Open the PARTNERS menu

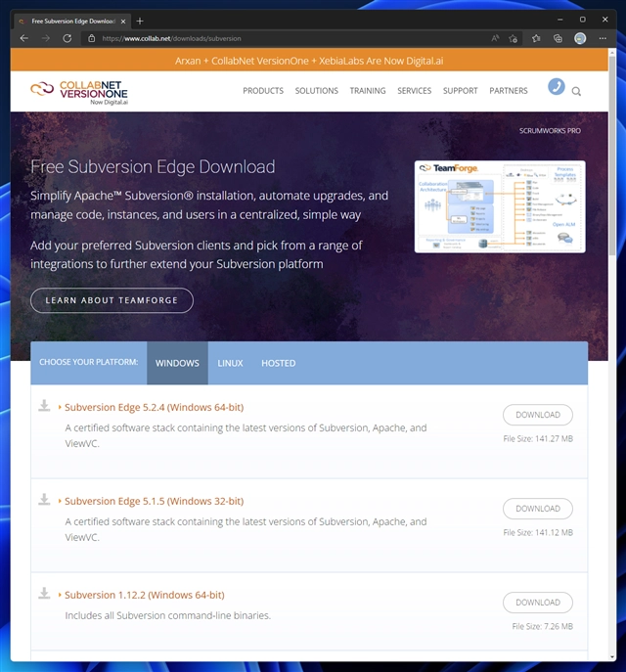point(509,91)
